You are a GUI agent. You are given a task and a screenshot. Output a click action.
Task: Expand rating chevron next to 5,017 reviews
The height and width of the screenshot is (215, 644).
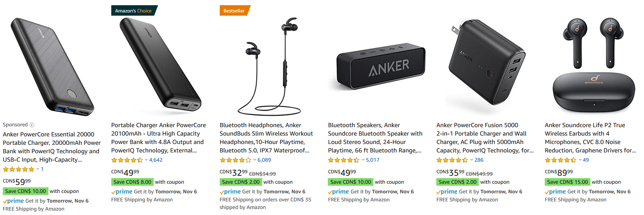pyautogui.click(x=363, y=160)
